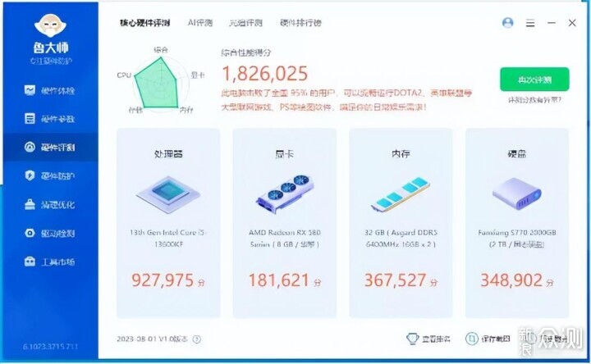Screen dimensions: 591x364
Task: Click the green 再次评测 button
Action: point(534,80)
